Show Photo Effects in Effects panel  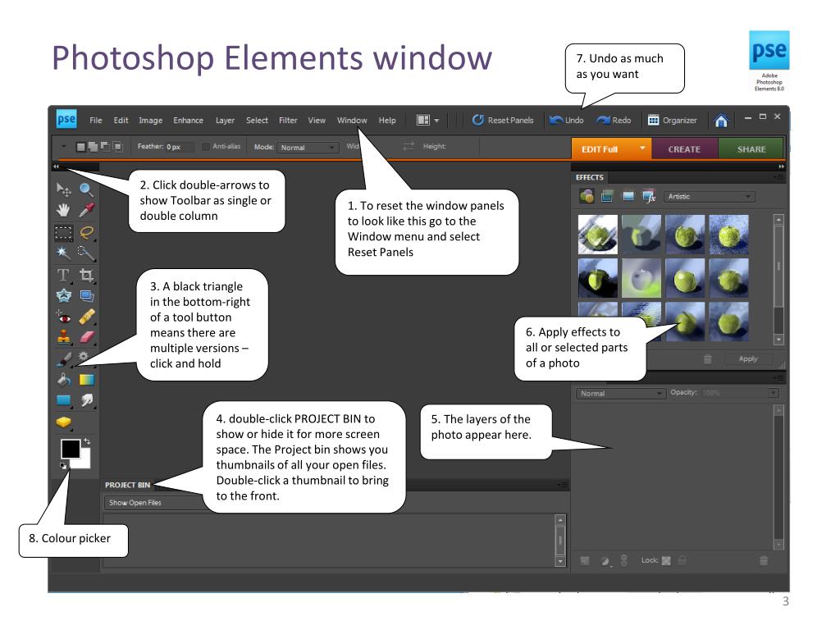pos(628,196)
